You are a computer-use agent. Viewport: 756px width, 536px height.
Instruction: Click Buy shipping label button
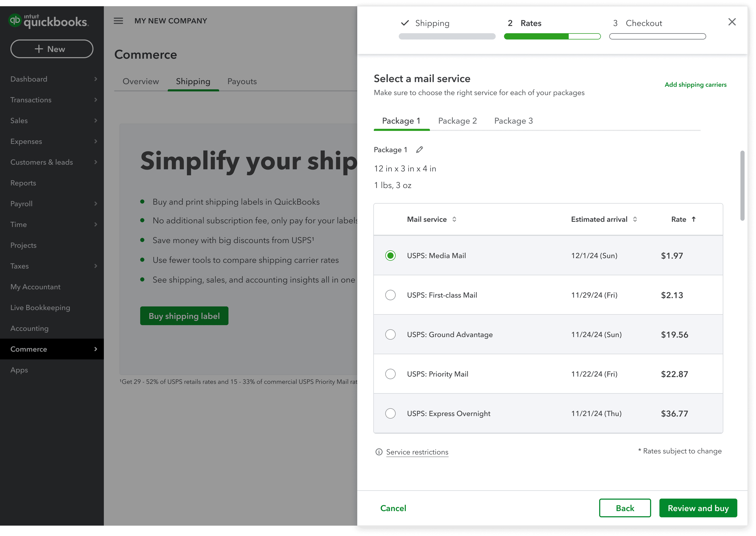click(184, 316)
